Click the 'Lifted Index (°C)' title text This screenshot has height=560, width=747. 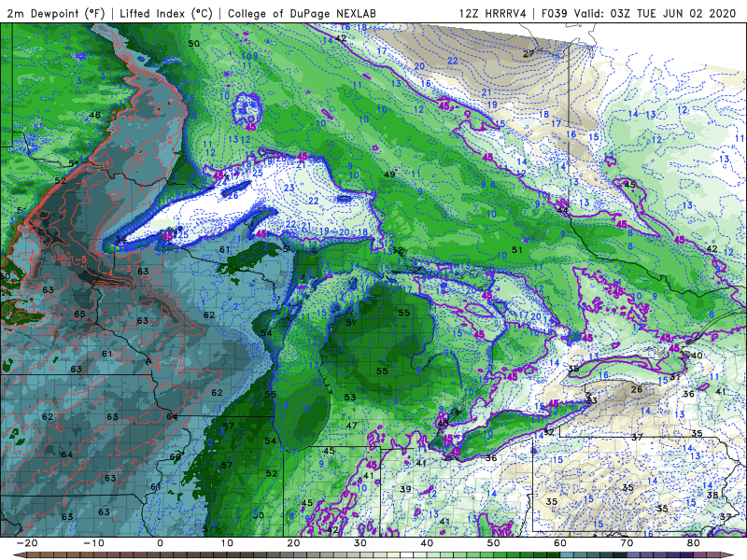[x=166, y=13]
